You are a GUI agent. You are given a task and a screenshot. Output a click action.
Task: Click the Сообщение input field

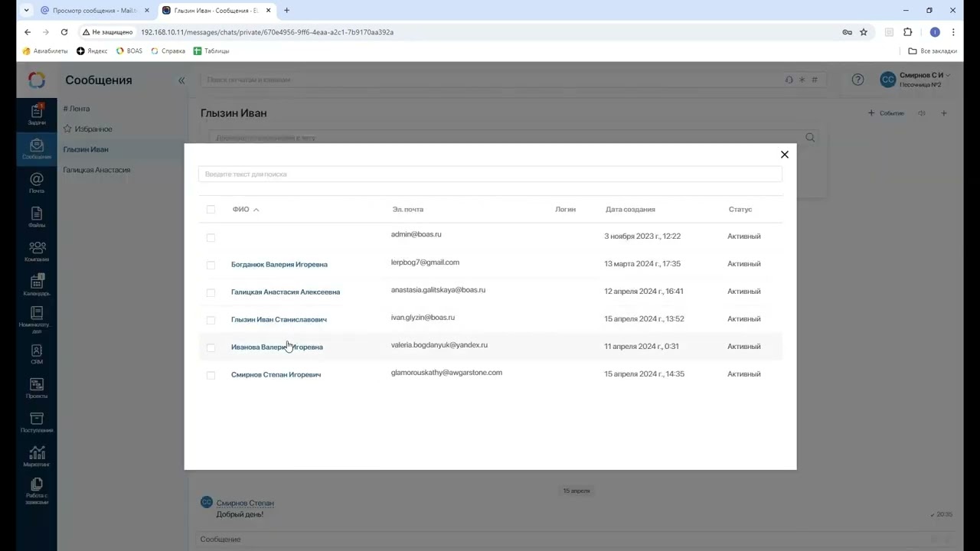pos(563,540)
